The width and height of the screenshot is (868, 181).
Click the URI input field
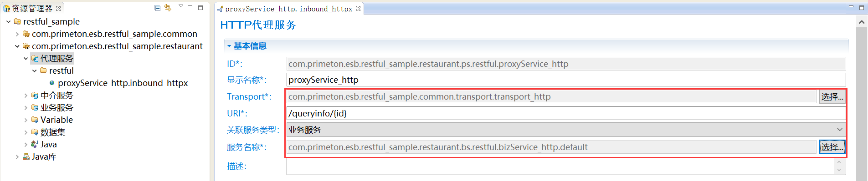click(x=566, y=114)
